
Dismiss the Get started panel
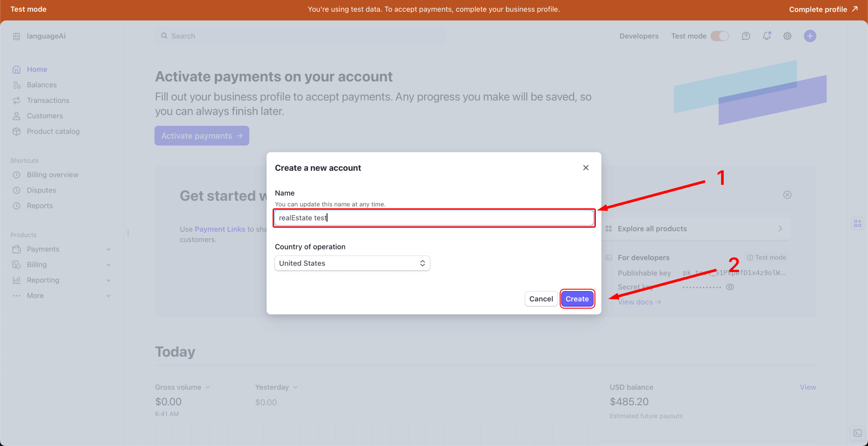[x=787, y=195]
